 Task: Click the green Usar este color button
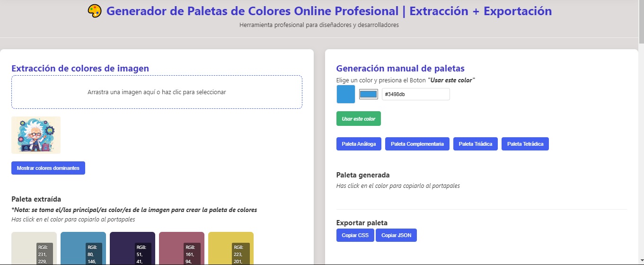coord(359,119)
